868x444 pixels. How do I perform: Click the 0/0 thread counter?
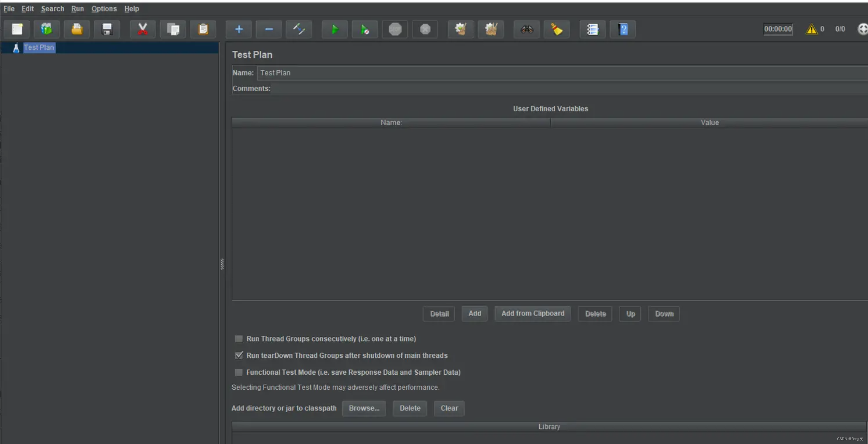pos(840,29)
